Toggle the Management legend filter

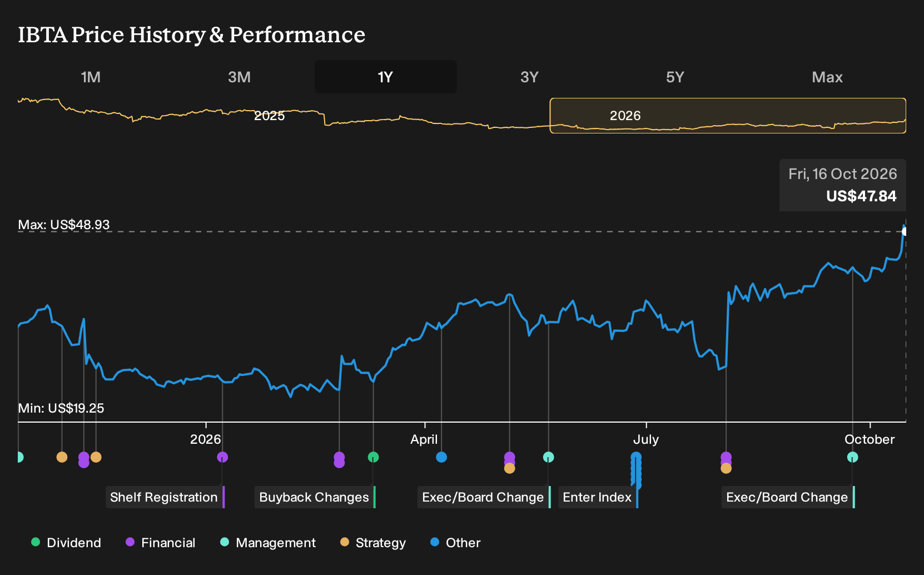268,543
